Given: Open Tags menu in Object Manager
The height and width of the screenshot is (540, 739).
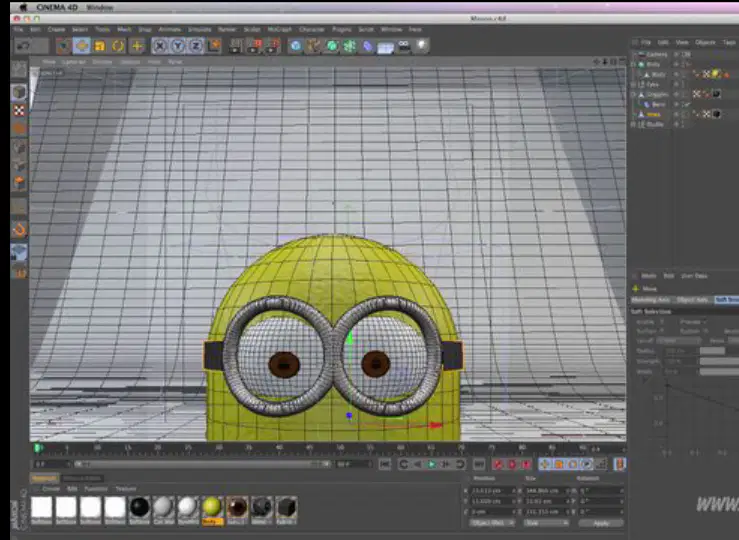Looking at the screenshot, I should tap(729, 42).
